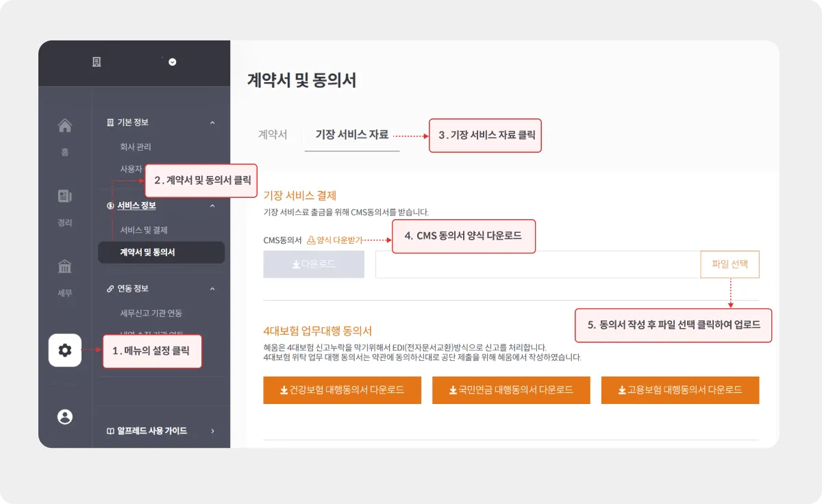The image size is (822, 504).
Task: Open the 세무 tax building icon
Action: (65, 266)
